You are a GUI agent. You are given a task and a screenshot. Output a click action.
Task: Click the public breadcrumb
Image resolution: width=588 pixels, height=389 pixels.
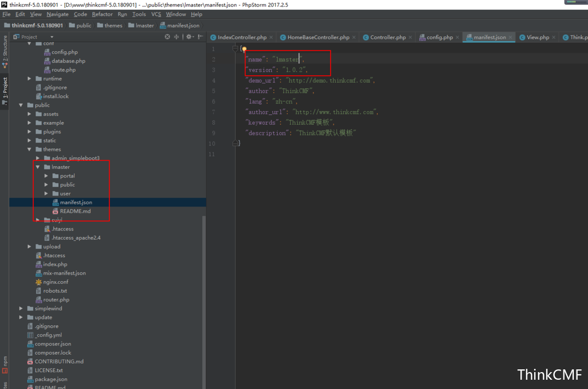pos(80,26)
